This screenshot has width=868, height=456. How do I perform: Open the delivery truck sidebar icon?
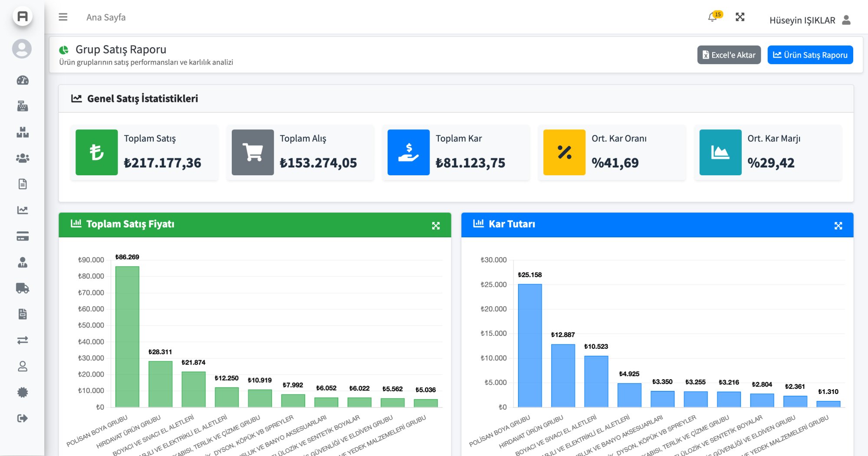point(23,288)
